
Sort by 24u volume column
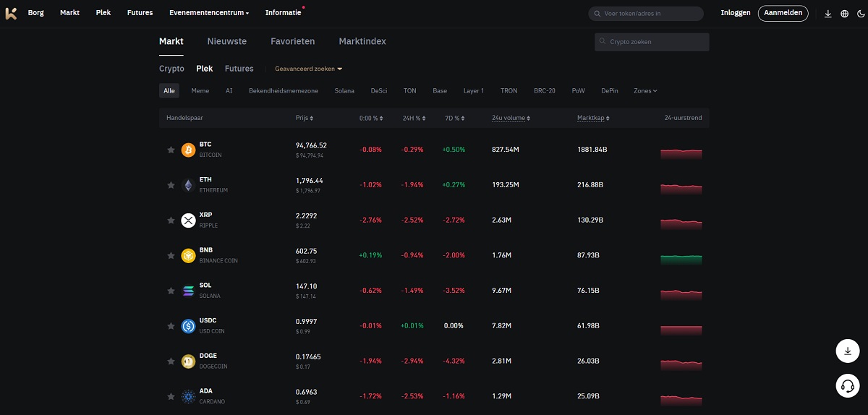point(511,118)
